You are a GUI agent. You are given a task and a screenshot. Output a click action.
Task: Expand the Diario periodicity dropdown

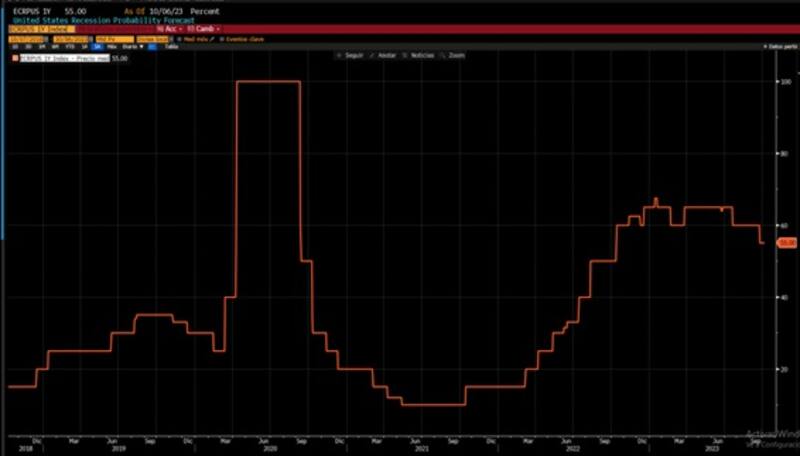pyautogui.click(x=131, y=46)
